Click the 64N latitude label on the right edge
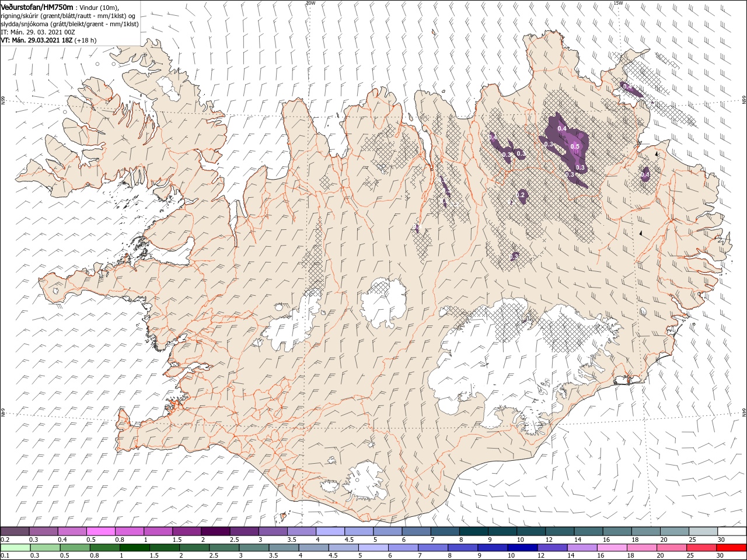 click(x=744, y=412)
